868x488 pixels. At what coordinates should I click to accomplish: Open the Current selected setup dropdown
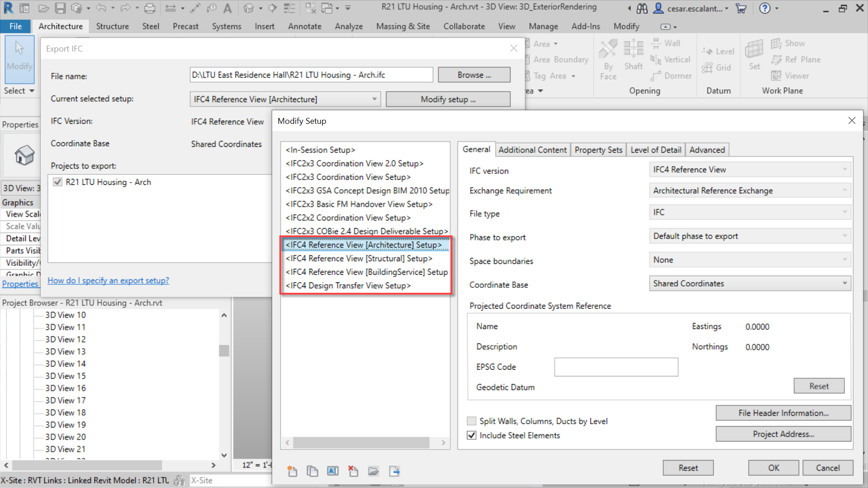285,99
